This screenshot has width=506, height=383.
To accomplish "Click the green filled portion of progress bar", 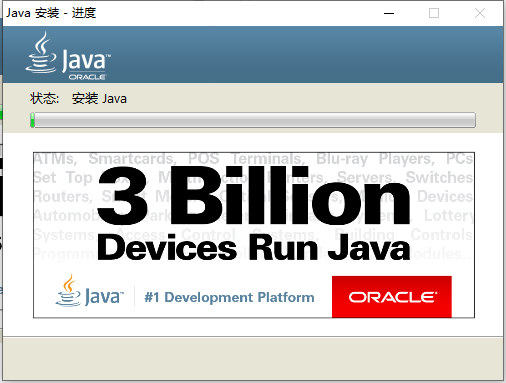I will (x=33, y=120).
